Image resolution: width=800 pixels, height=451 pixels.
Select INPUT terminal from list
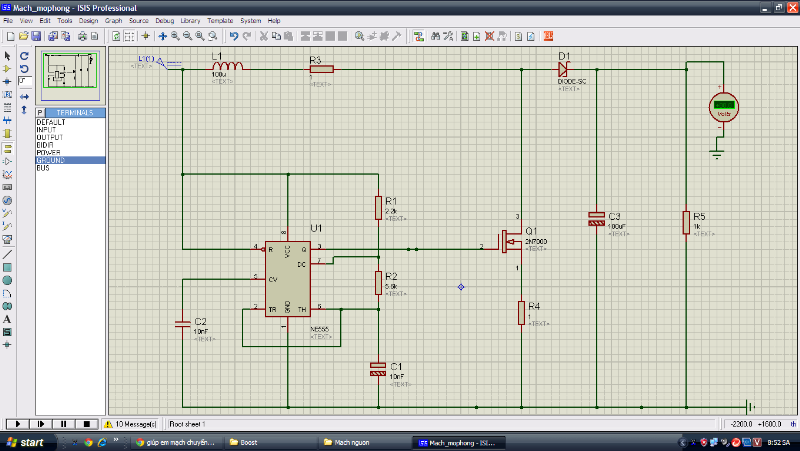[x=47, y=129]
